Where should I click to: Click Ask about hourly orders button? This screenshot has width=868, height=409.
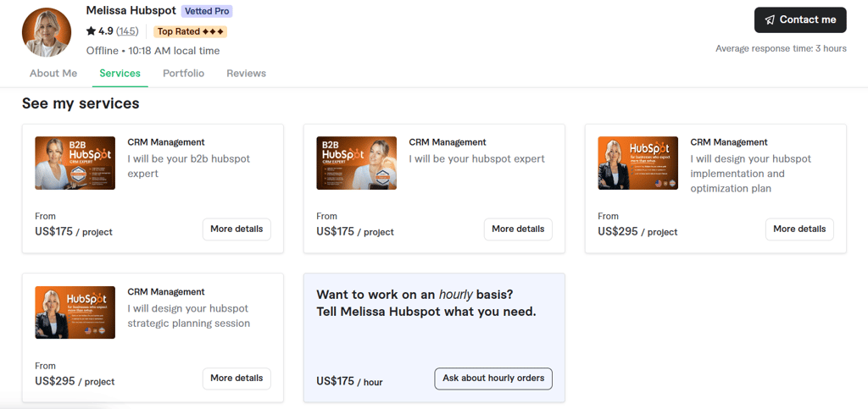(493, 379)
